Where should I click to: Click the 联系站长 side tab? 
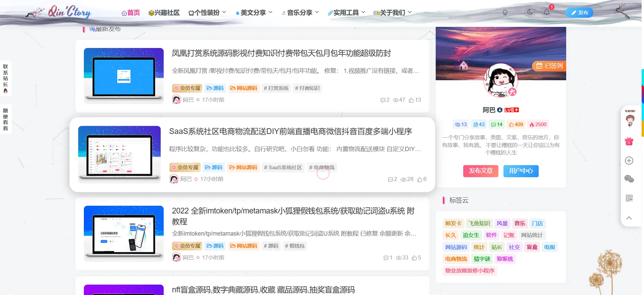pyautogui.click(x=6, y=79)
